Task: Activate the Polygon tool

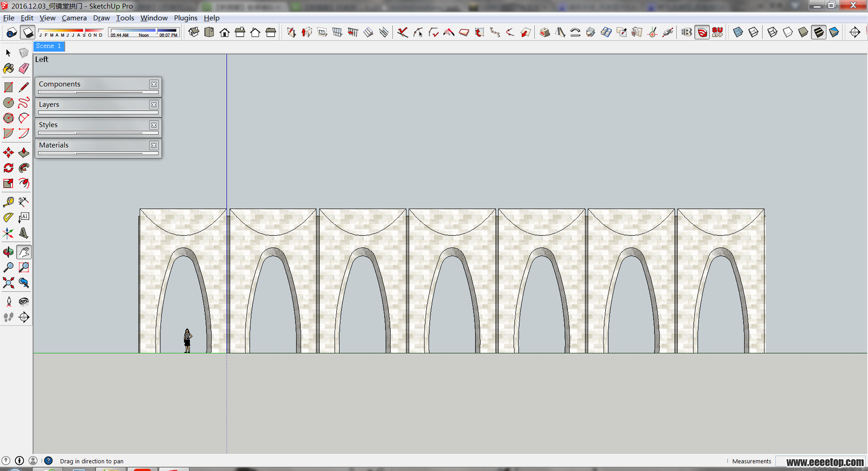Action: 8,118
